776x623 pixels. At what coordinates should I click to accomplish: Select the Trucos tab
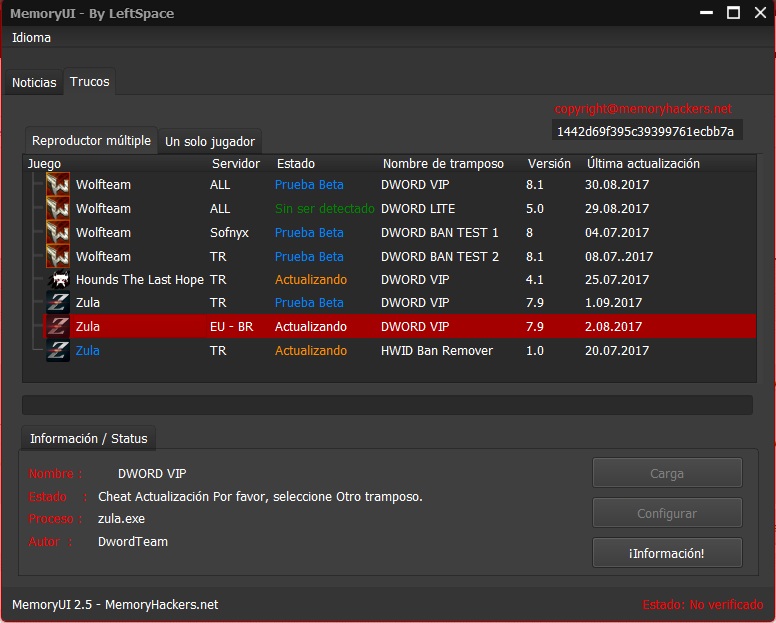click(x=90, y=81)
